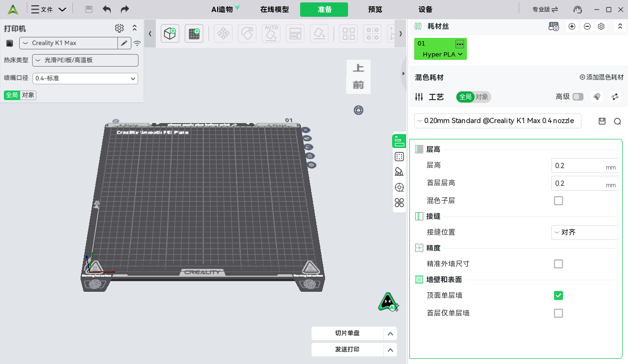This screenshot has height=364, width=628.
Task: Open printer panel settings gear
Action: pos(119,28)
